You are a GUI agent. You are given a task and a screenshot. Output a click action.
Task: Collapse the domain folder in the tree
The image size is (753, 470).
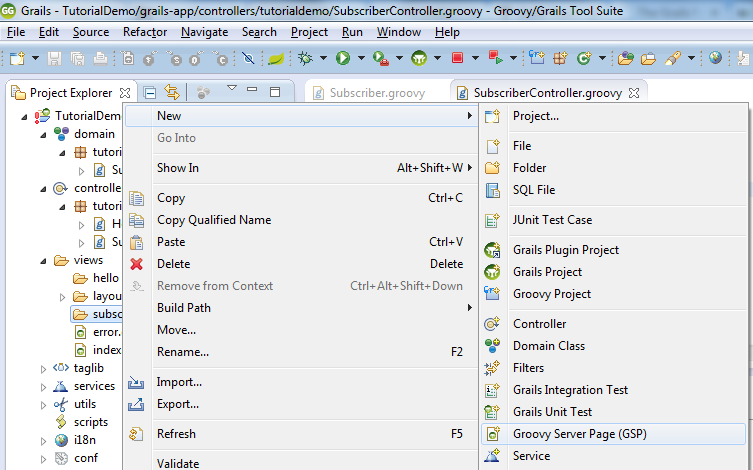(x=43, y=135)
